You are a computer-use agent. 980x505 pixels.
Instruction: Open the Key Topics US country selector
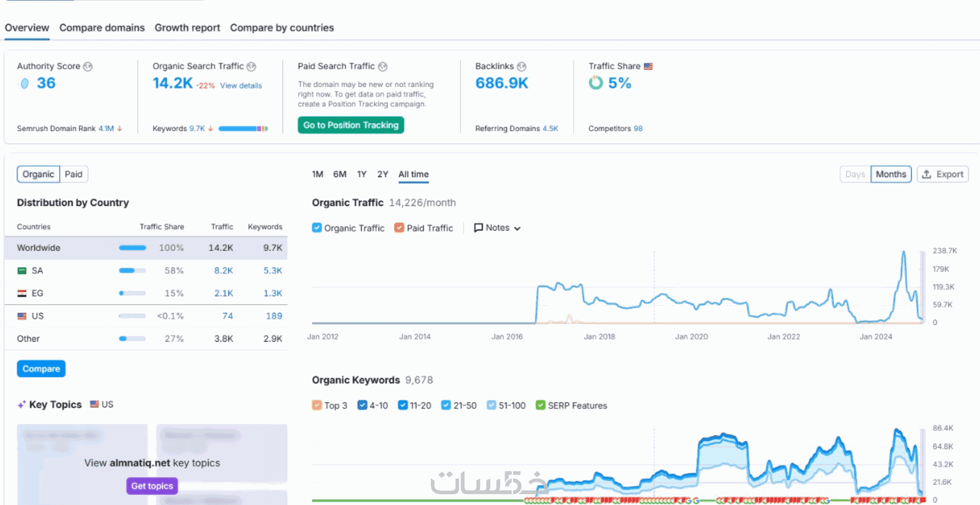pyautogui.click(x=101, y=404)
